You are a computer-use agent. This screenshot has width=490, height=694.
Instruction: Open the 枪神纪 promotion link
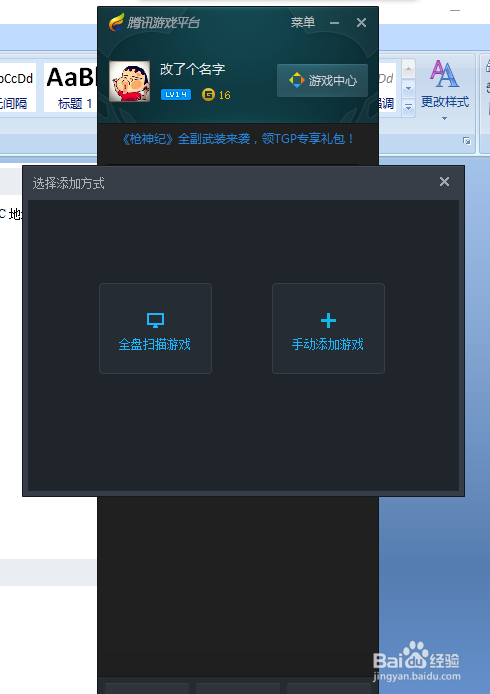pyautogui.click(x=238, y=139)
